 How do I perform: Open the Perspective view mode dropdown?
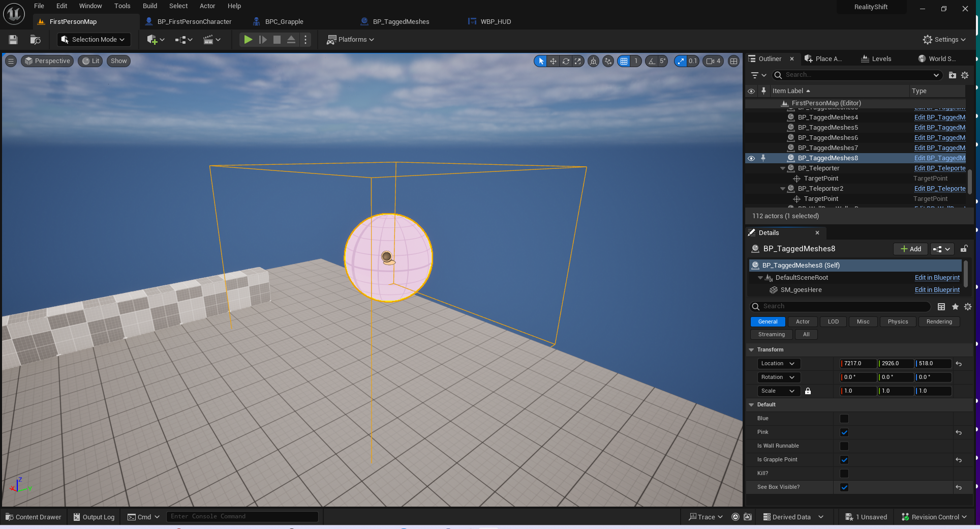click(x=47, y=61)
